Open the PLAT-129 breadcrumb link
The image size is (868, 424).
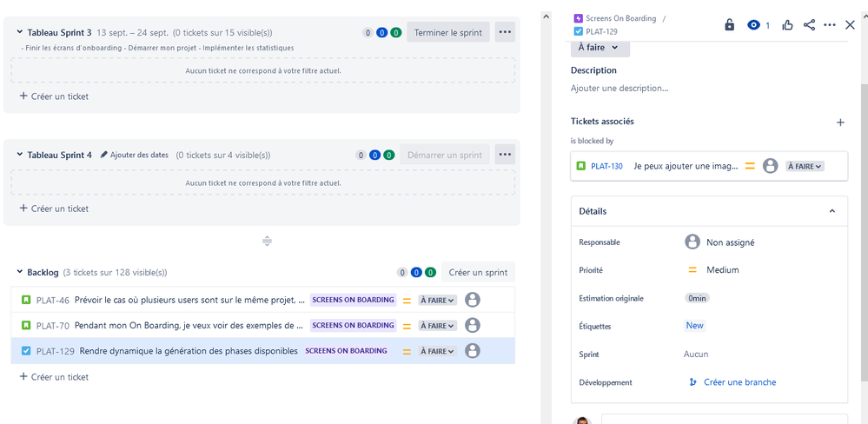click(x=601, y=31)
